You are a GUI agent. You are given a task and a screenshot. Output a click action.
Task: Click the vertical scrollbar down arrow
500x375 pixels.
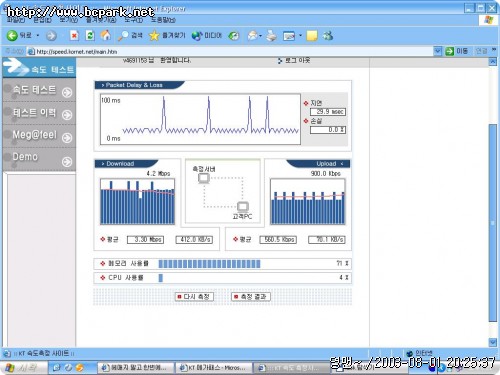493,342
